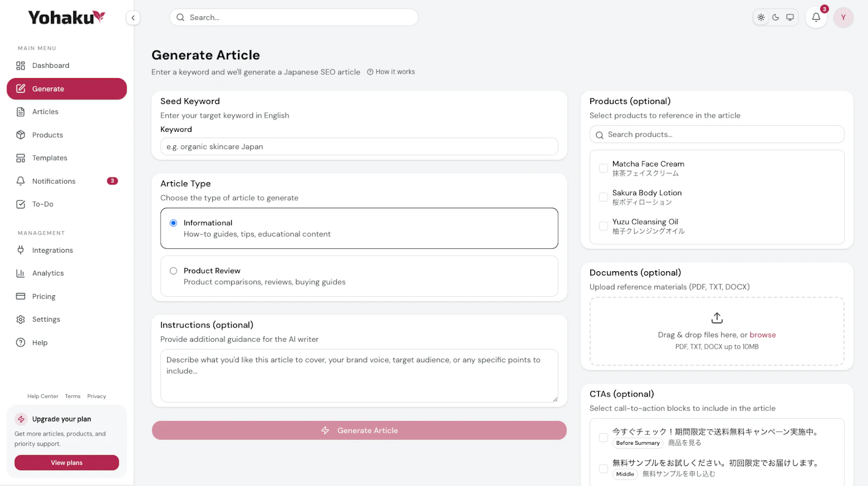Open user avatar Y menu
The height and width of the screenshot is (486, 868).
point(843,17)
